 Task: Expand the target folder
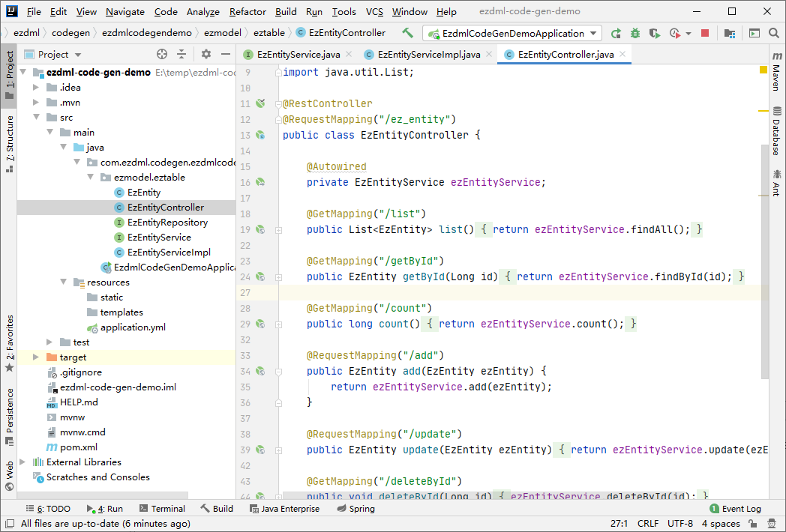[36, 357]
